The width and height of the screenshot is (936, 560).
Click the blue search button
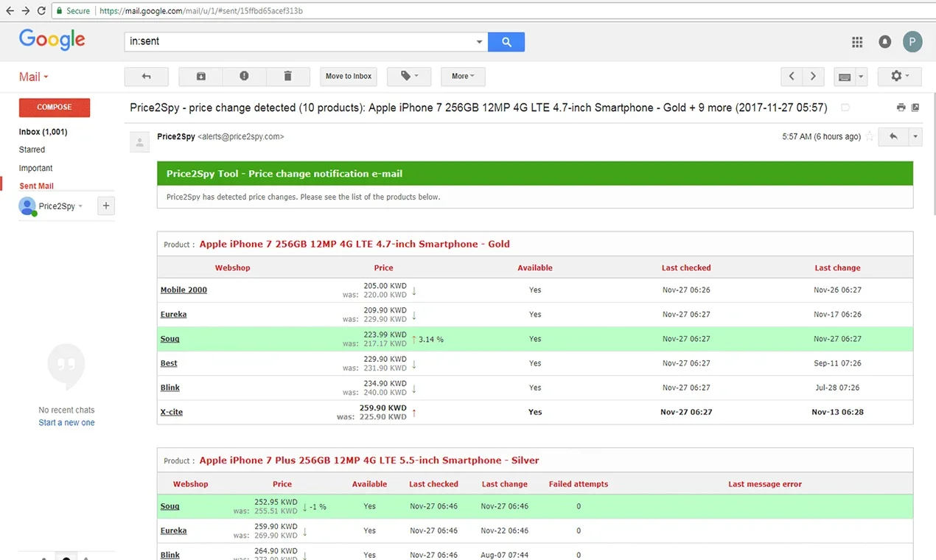pyautogui.click(x=506, y=42)
